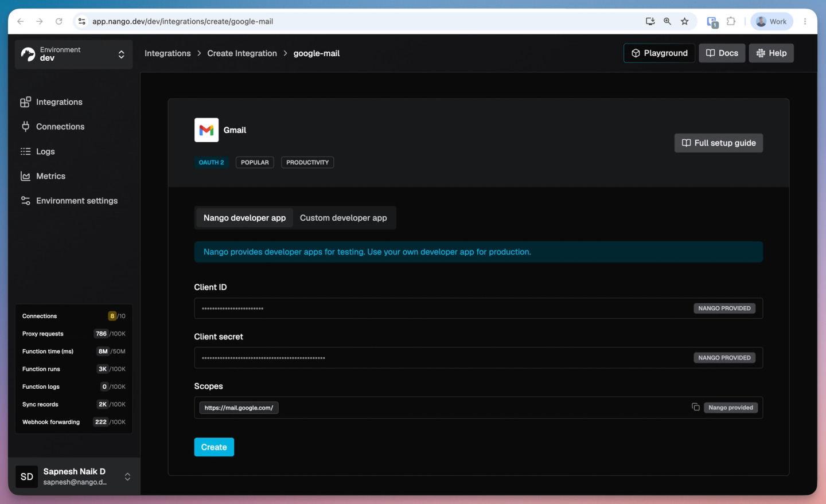Open the Full setup guide
Viewport: 826px width, 504px height.
point(719,143)
